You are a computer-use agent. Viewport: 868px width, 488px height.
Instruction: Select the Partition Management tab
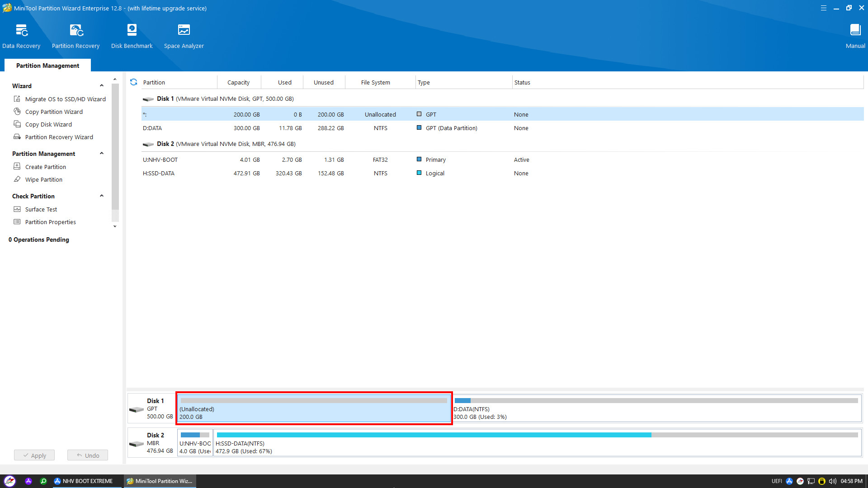47,66
